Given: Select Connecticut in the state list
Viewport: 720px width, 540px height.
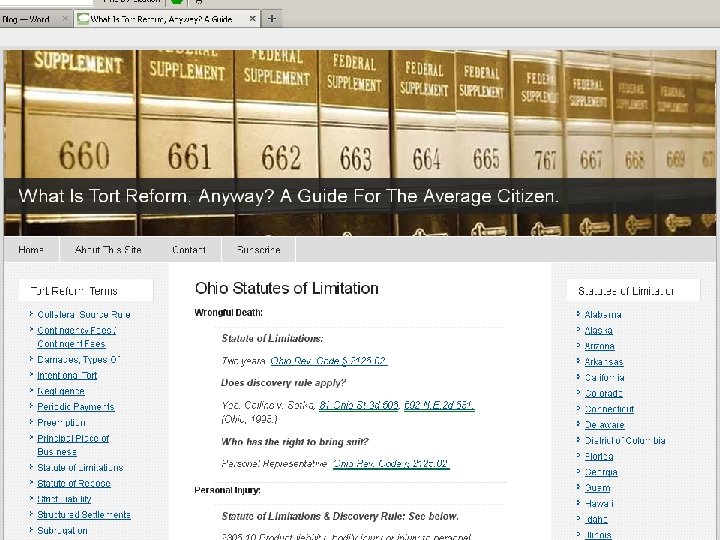Looking at the screenshot, I should (x=609, y=409).
